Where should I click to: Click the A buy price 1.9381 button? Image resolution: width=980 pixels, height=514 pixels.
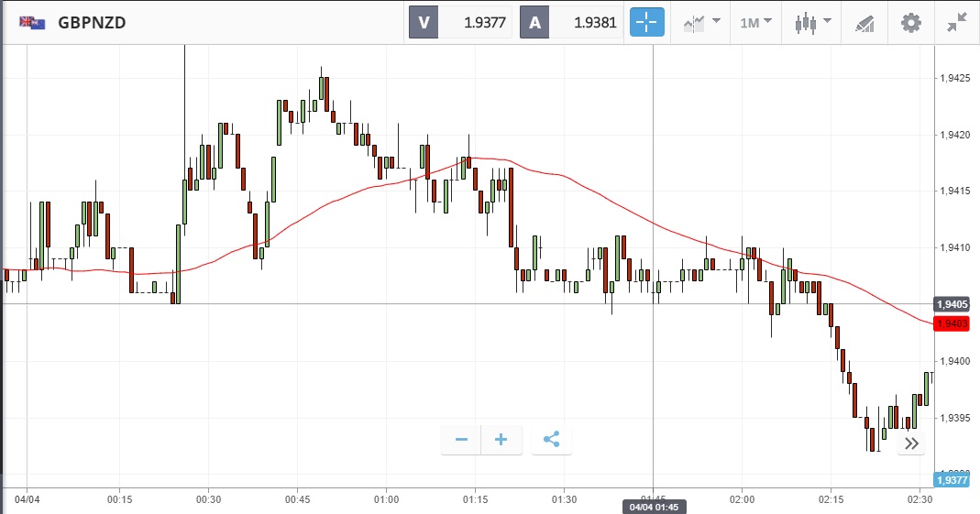point(571,23)
